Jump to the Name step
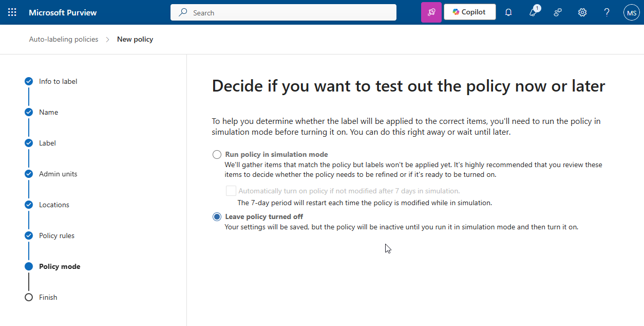The height and width of the screenshot is (326, 644). click(48, 112)
